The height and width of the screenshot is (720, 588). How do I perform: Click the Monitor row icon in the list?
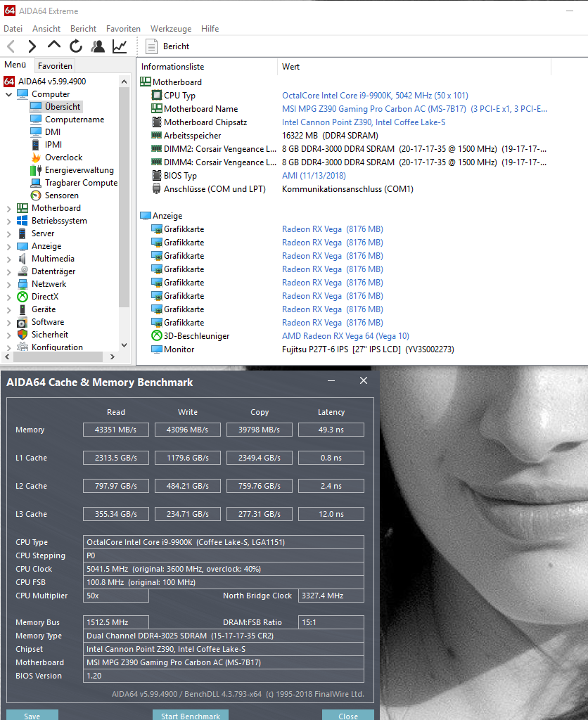[x=157, y=349]
